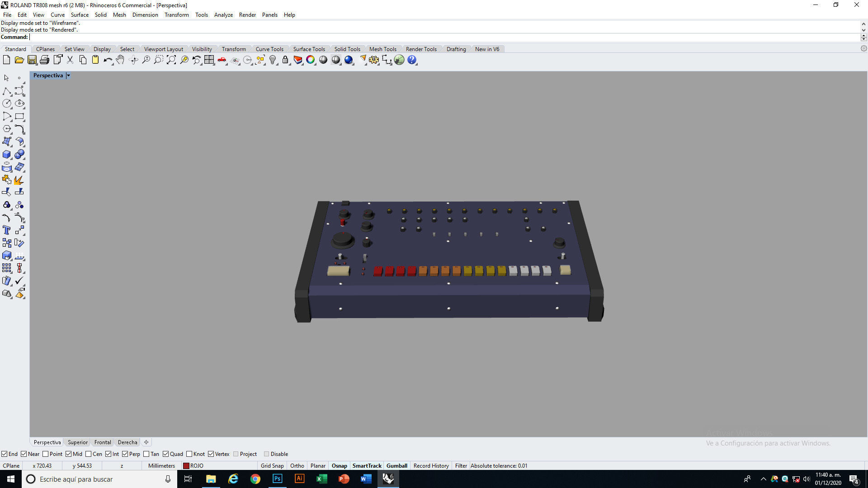
Task: Click the four viewports layout icon
Action: tap(209, 60)
